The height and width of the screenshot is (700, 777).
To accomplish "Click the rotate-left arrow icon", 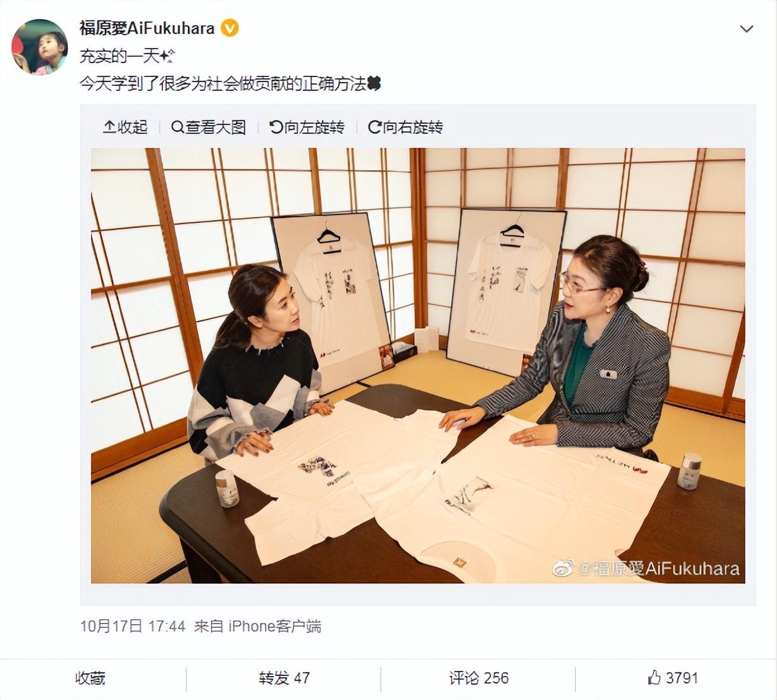I will click(276, 127).
